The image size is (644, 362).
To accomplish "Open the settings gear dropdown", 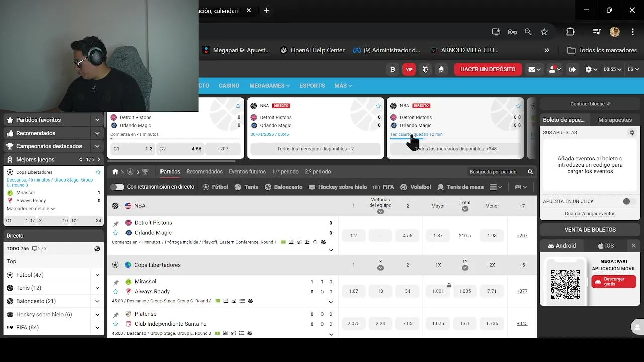I will pyautogui.click(x=591, y=69).
